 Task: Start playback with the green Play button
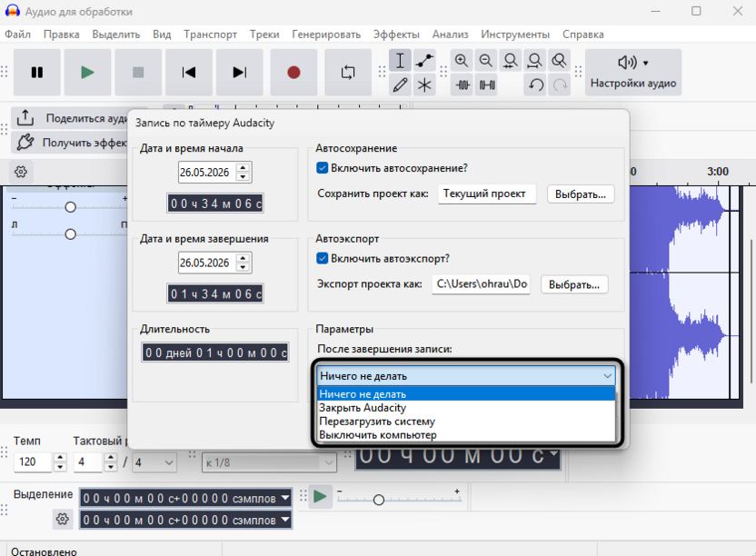87,73
